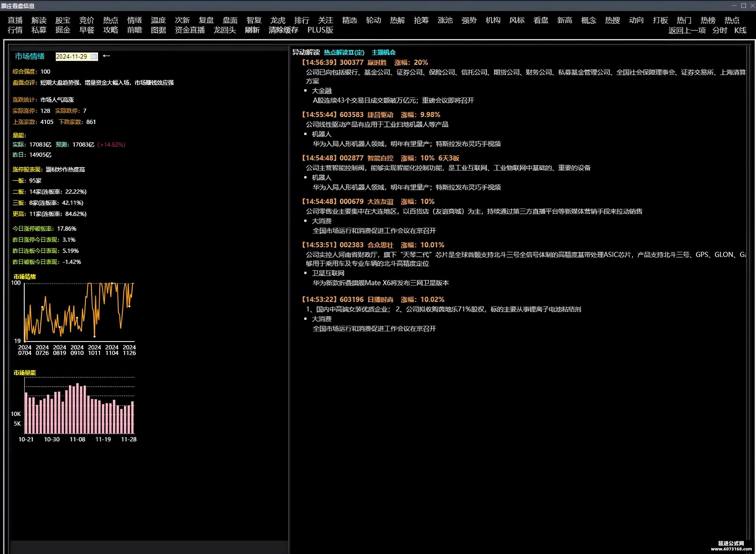
Task: Switch to 主题机会 tab
Action: [x=383, y=52]
